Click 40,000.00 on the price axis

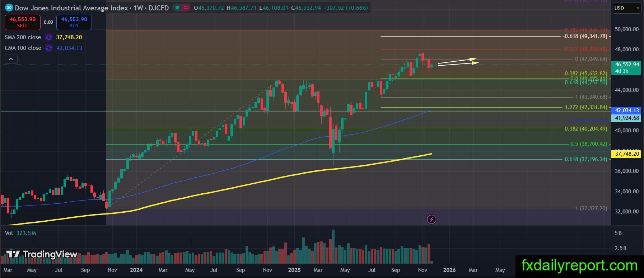tap(627, 131)
